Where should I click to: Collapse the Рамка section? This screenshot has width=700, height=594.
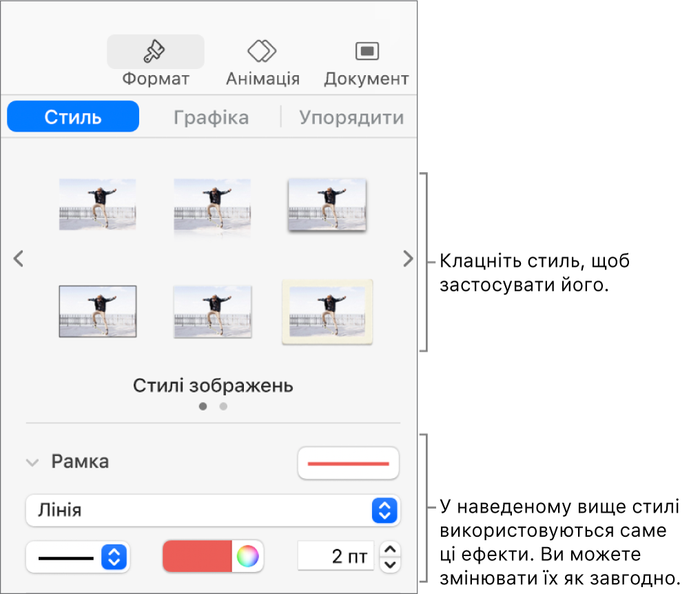(x=32, y=462)
